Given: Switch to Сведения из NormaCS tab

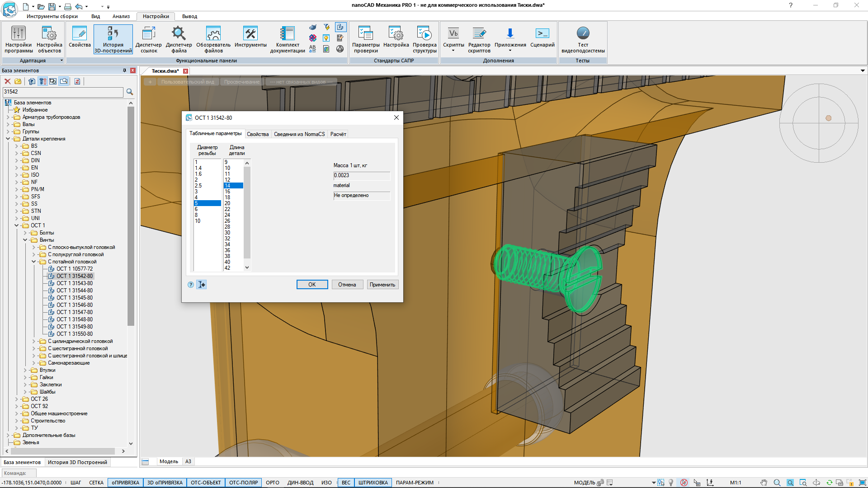Looking at the screenshot, I should [x=299, y=134].
